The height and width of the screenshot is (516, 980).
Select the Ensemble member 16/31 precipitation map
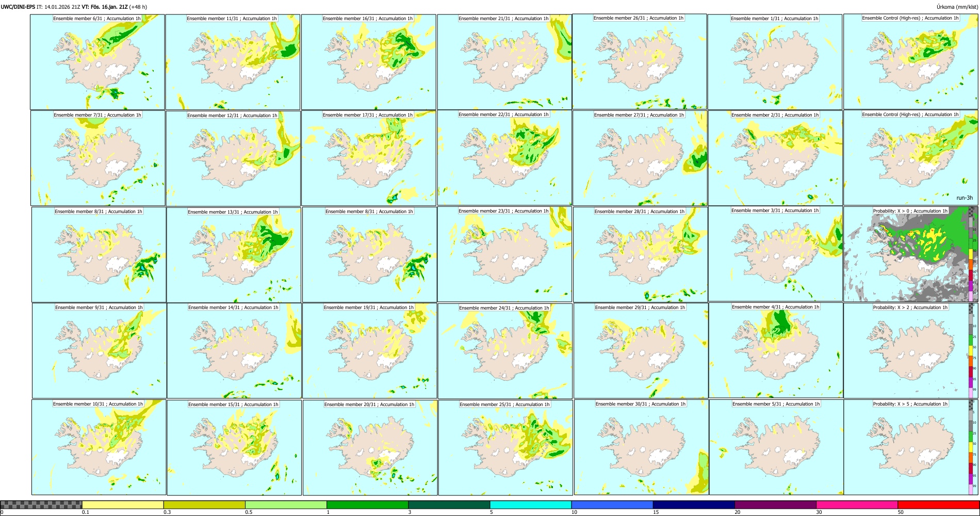tap(368, 62)
